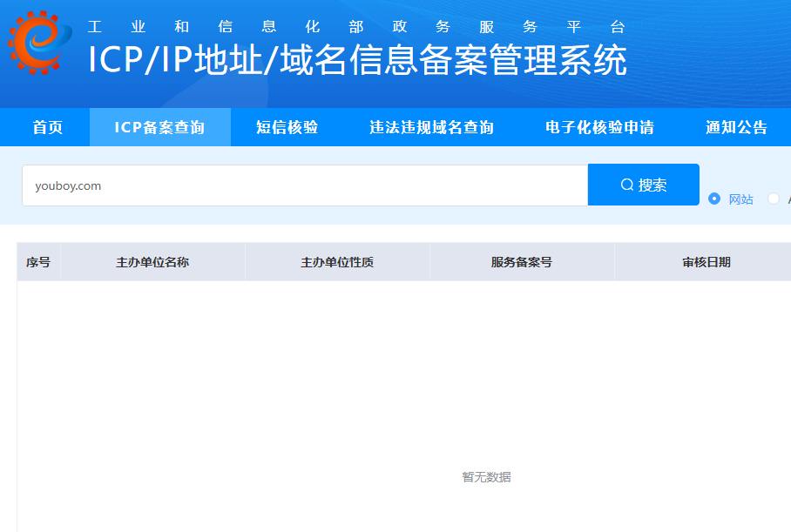Screen dimensions: 791x532
Task: Focus the youboy.com search input field
Action: [305, 185]
